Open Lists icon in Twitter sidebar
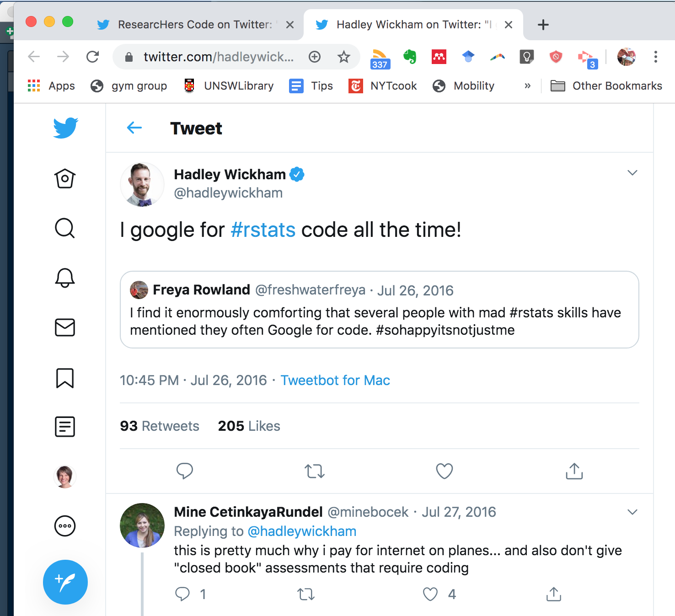The image size is (675, 616). pyautogui.click(x=65, y=427)
